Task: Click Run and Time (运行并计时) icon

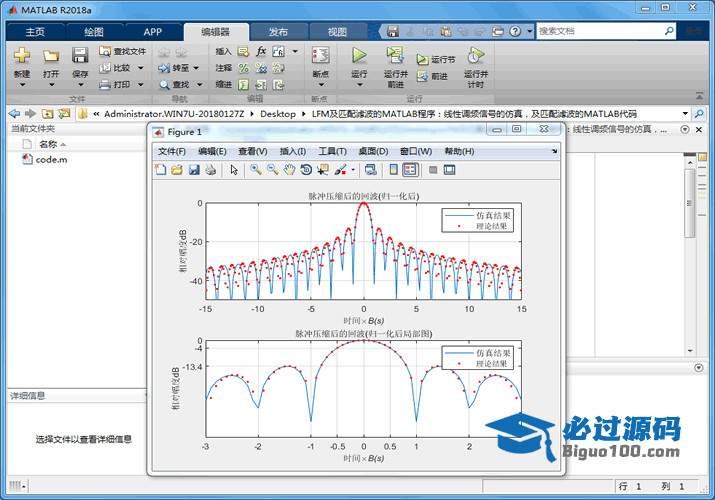Action: [475, 56]
